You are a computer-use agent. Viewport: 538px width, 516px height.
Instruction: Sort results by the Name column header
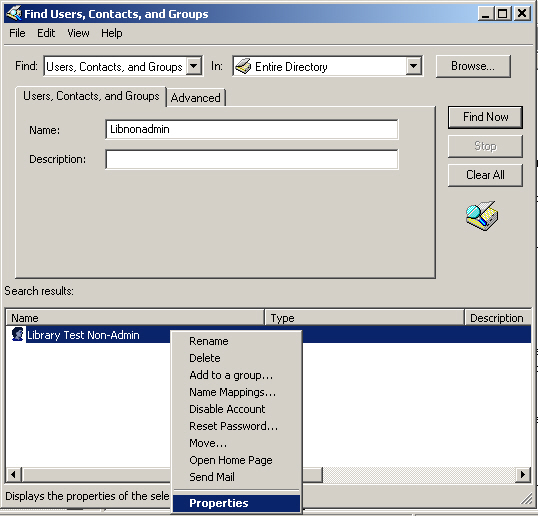tap(135, 318)
